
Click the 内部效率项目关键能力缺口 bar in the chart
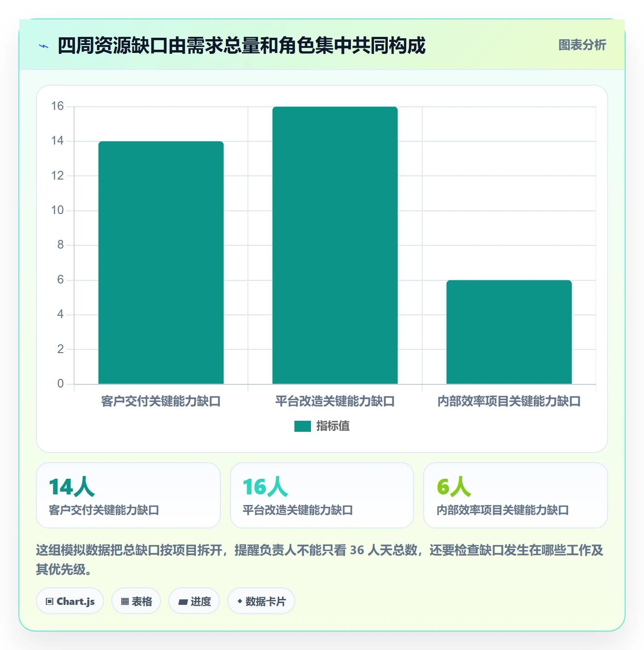click(x=509, y=332)
